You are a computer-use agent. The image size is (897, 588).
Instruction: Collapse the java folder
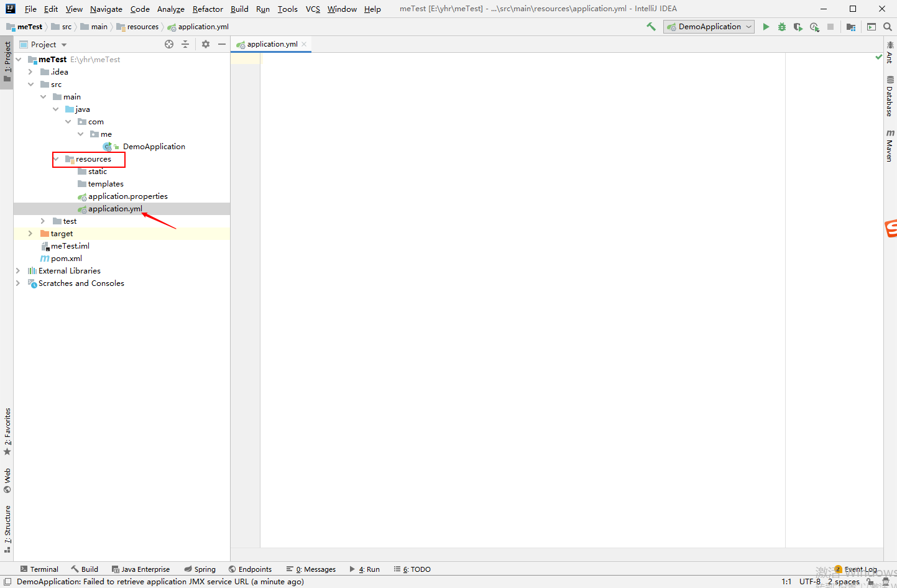(x=55, y=109)
